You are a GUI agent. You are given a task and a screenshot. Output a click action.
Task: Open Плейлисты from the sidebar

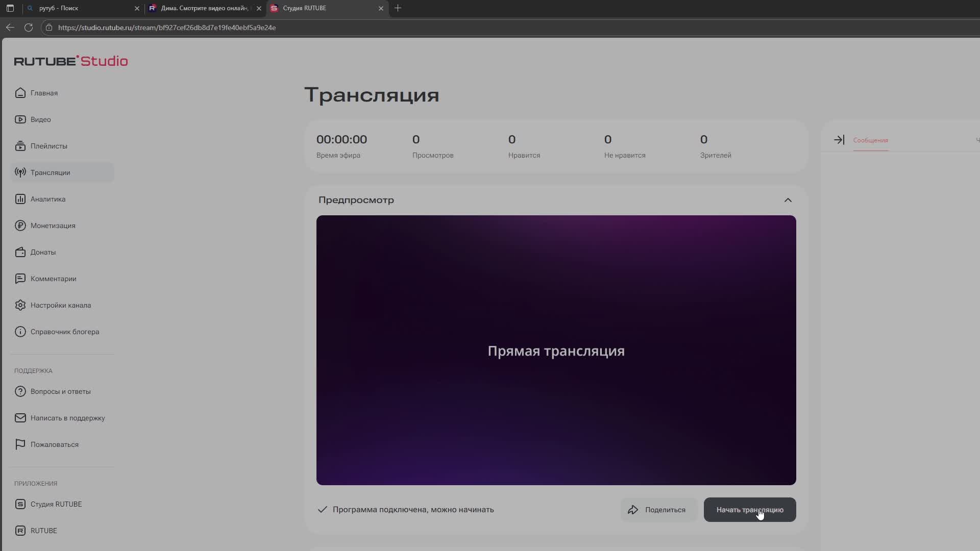pyautogui.click(x=48, y=146)
